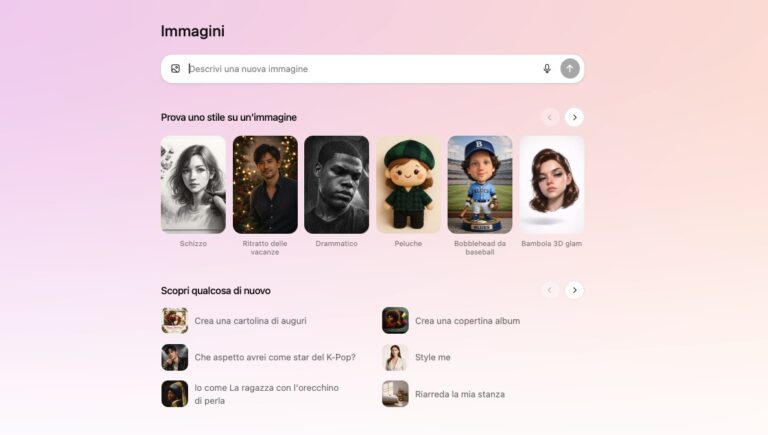
Task: Click the 'Prova uno stile su un'immagine' heading
Action: (x=229, y=118)
